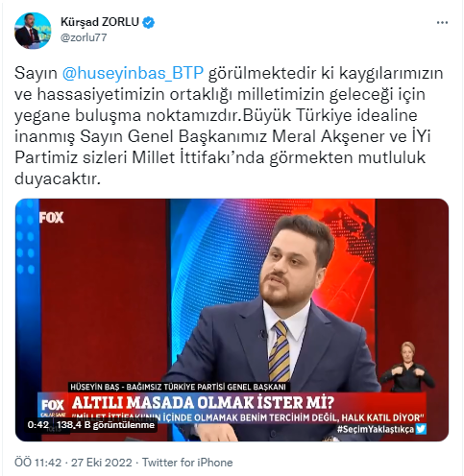Click the HÜSEYİN BAŞ name caption bar

click(178, 387)
